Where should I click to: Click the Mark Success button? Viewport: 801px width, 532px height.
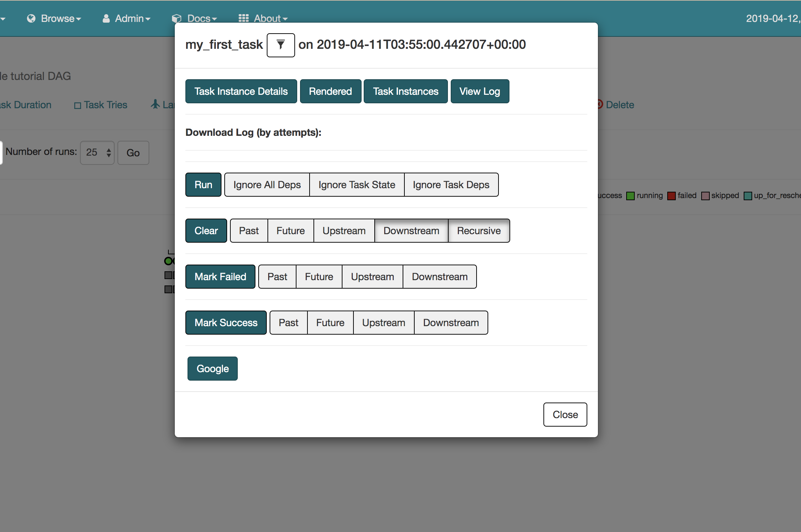(x=226, y=323)
